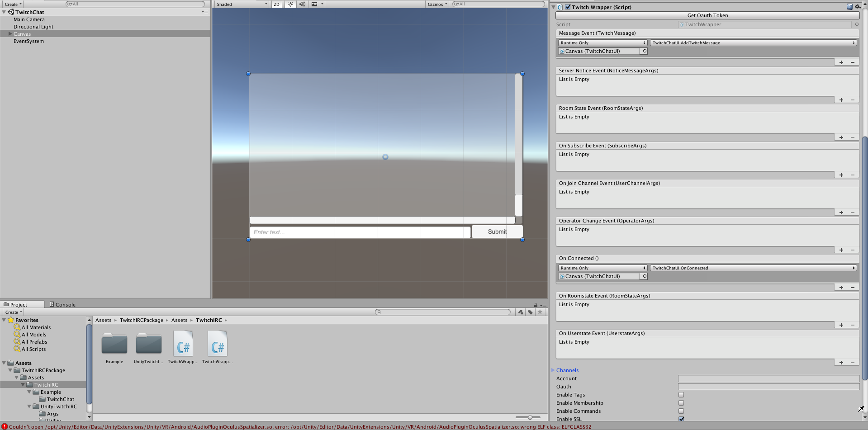The width and height of the screenshot is (868, 430).
Task: Open Message Event Runtime Only dropdown
Action: point(603,43)
